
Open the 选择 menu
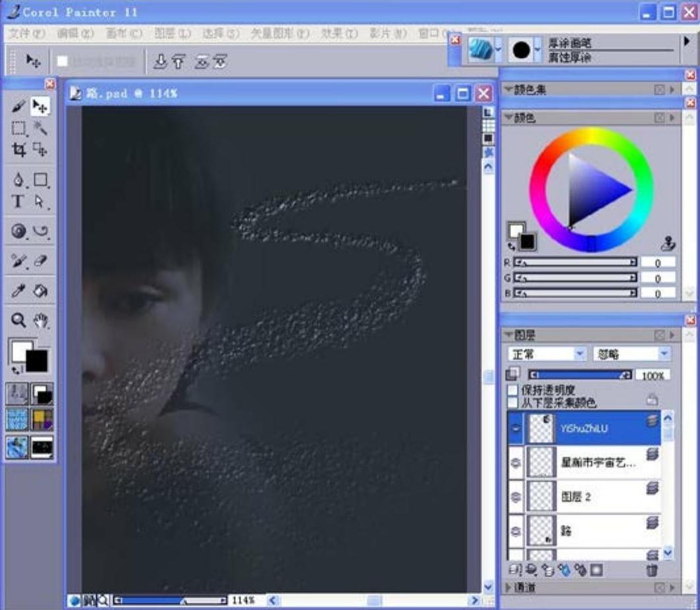click(221, 34)
